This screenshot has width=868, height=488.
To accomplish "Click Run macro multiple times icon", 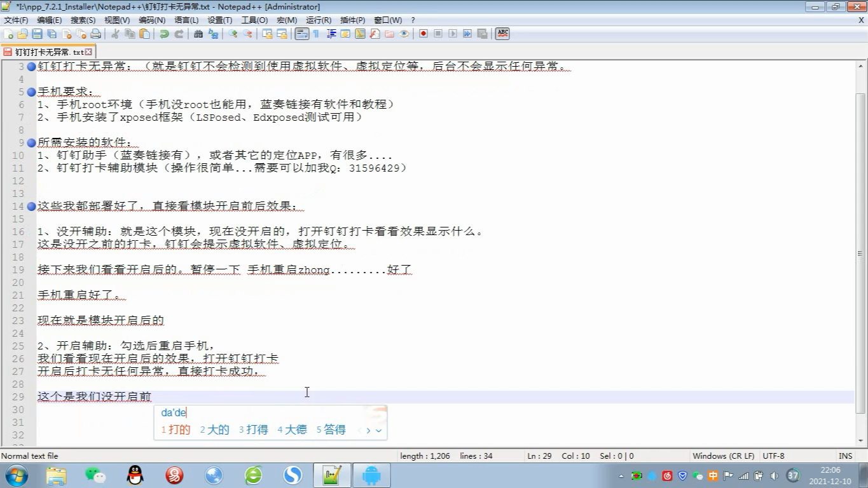I will pos(467,34).
